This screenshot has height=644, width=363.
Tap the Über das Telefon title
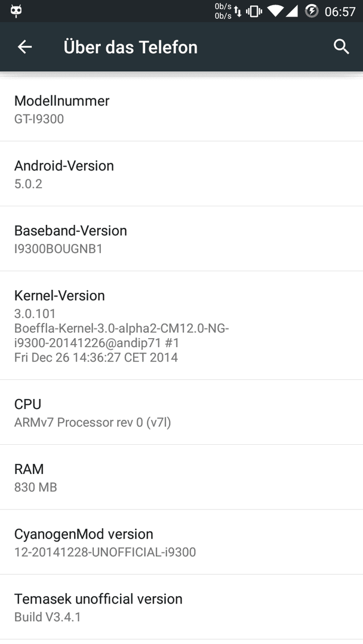tap(131, 47)
